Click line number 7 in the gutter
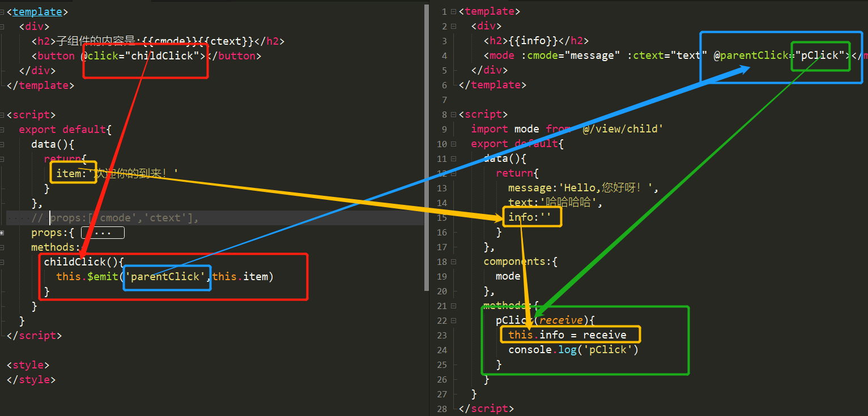Screen dimensions: 868x416 point(445,100)
